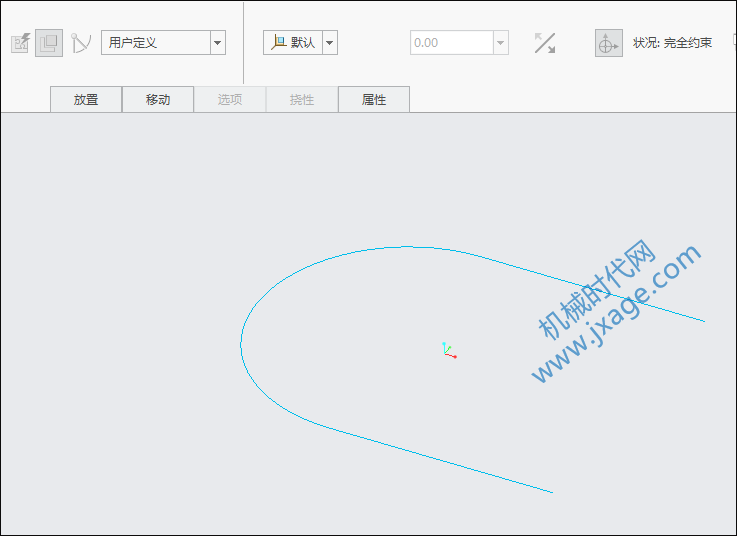Screen dimensions: 737x536
Task: Open the 用户定义 connection type dropdown
Action: pyautogui.click(x=218, y=43)
